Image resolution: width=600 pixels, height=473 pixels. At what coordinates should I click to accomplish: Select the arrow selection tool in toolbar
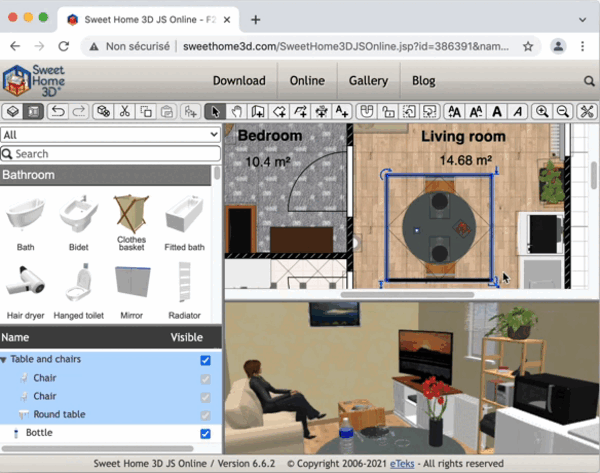point(214,112)
